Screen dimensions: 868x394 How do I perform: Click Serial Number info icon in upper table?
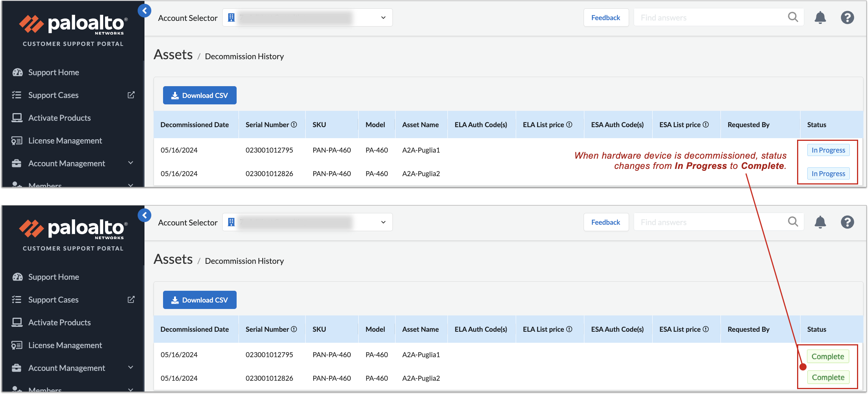coord(294,125)
